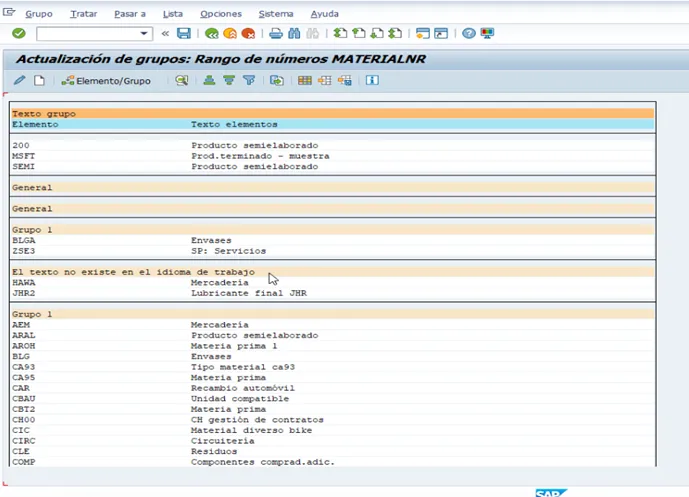Show information with blue i icon
The width and height of the screenshot is (689, 497).
tap(372, 80)
